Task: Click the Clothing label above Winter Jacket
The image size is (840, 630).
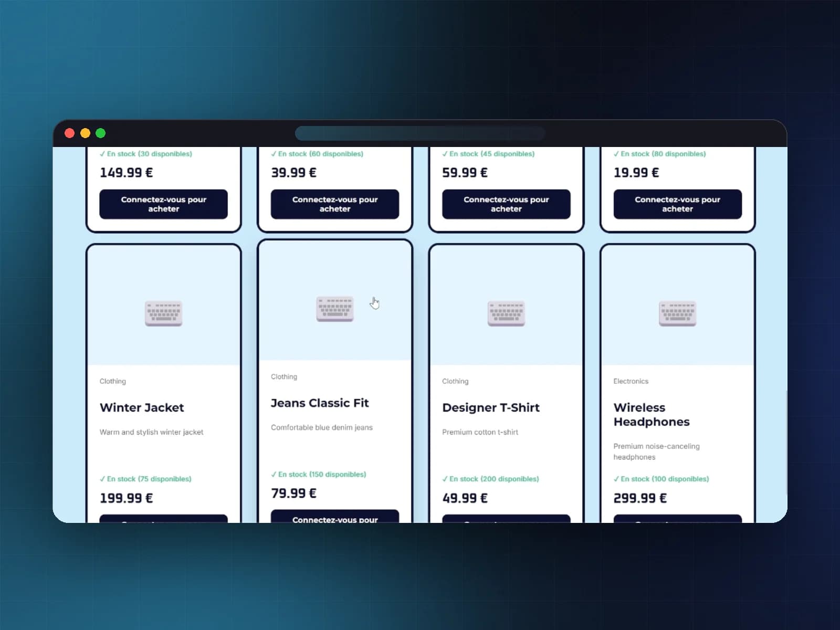Action: click(113, 381)
